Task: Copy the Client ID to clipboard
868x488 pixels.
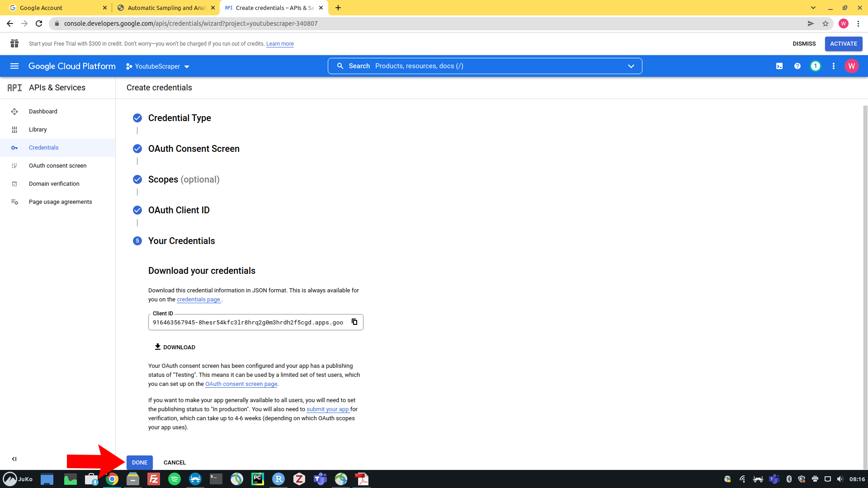Action: point(354,322)
